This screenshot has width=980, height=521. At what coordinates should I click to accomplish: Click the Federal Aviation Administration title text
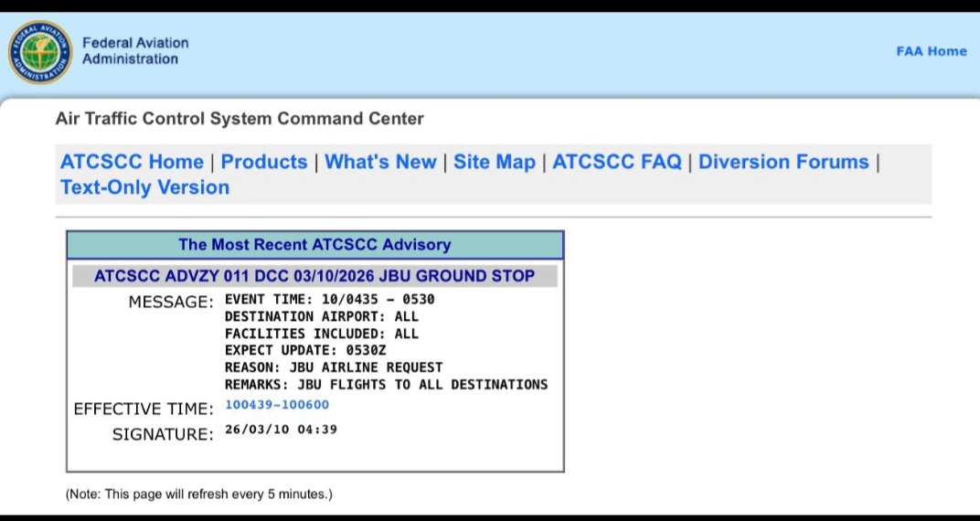135,51
